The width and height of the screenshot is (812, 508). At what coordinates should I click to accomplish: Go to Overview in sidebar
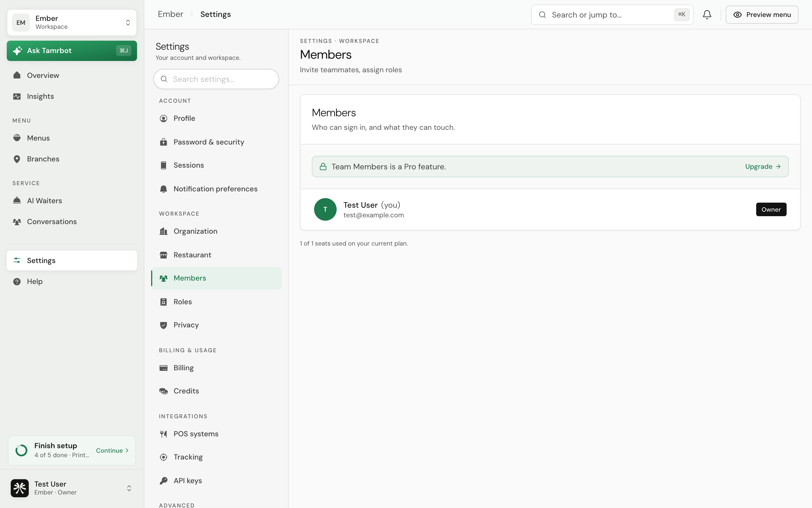[72, 75]
